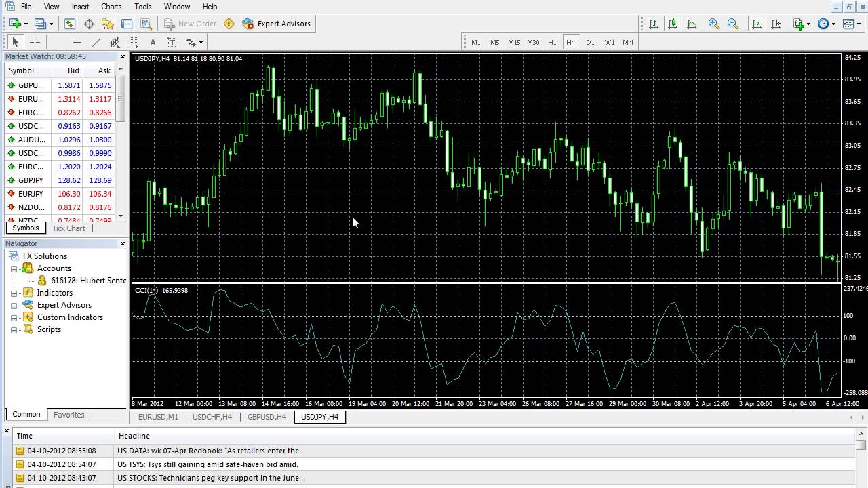This screenshot has width=868, height=488.
Task: Zoom in on the chart
Action: pos(713,24)
